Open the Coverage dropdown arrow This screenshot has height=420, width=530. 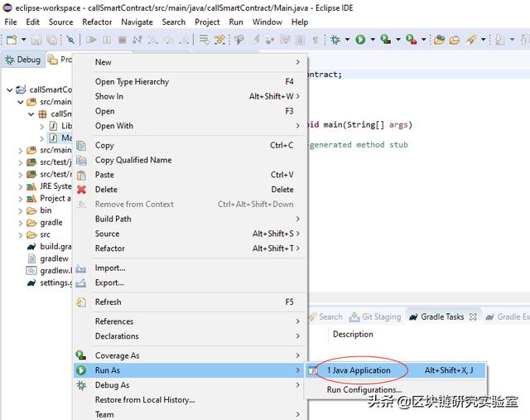(398, 40)
